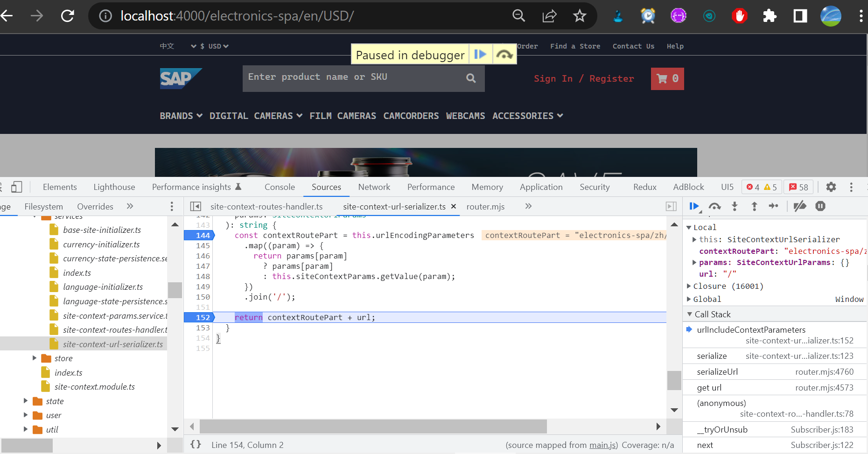
Task: Expand the ACCESSORIES navigation menu
Action: click(528, 116)
